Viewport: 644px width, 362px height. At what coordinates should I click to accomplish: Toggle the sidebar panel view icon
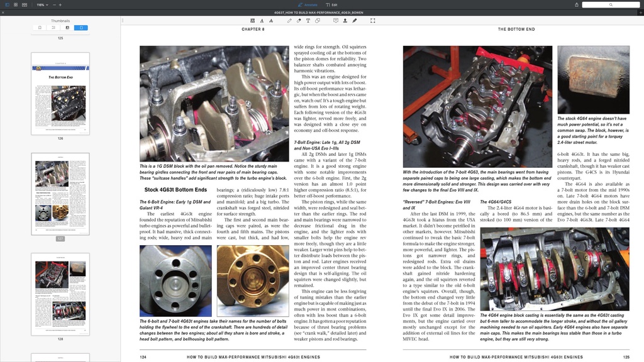coord(7,5)
